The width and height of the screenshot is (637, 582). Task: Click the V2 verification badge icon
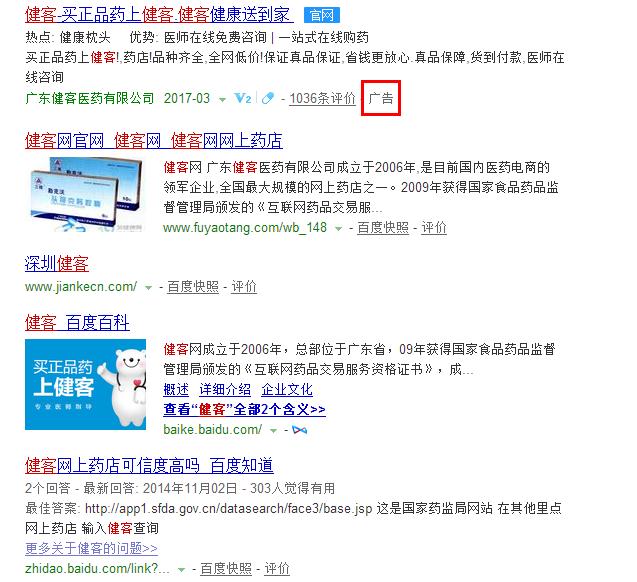click(x=243, y=98)
